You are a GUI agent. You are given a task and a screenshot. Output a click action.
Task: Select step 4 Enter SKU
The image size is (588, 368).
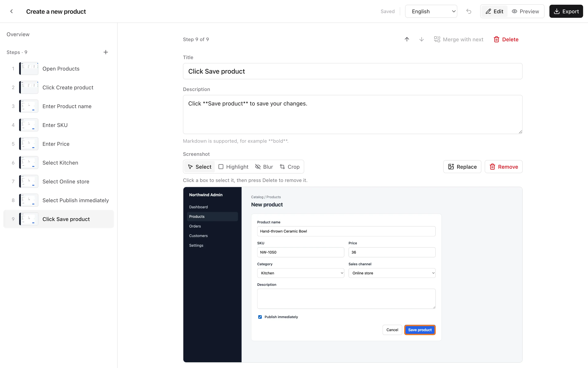[x=59, y=125]
